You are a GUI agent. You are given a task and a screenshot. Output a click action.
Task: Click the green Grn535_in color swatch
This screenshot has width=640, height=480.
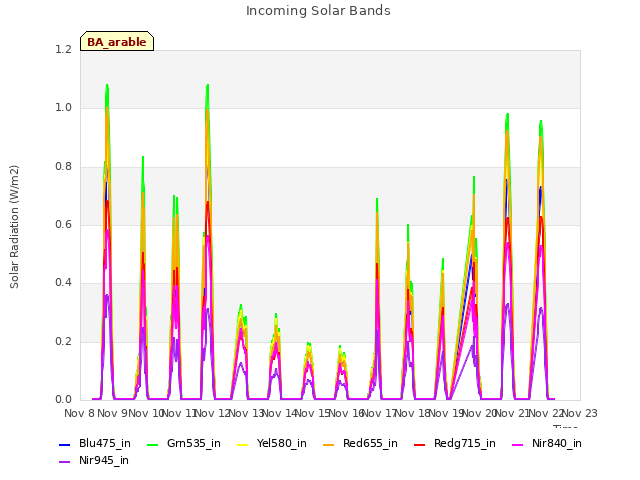coord(152,444)
